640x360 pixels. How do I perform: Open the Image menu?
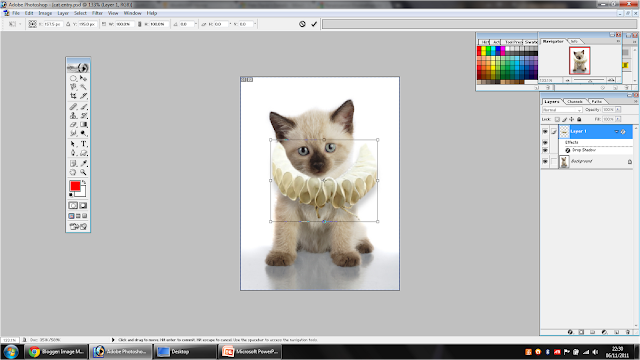(45, 13)
